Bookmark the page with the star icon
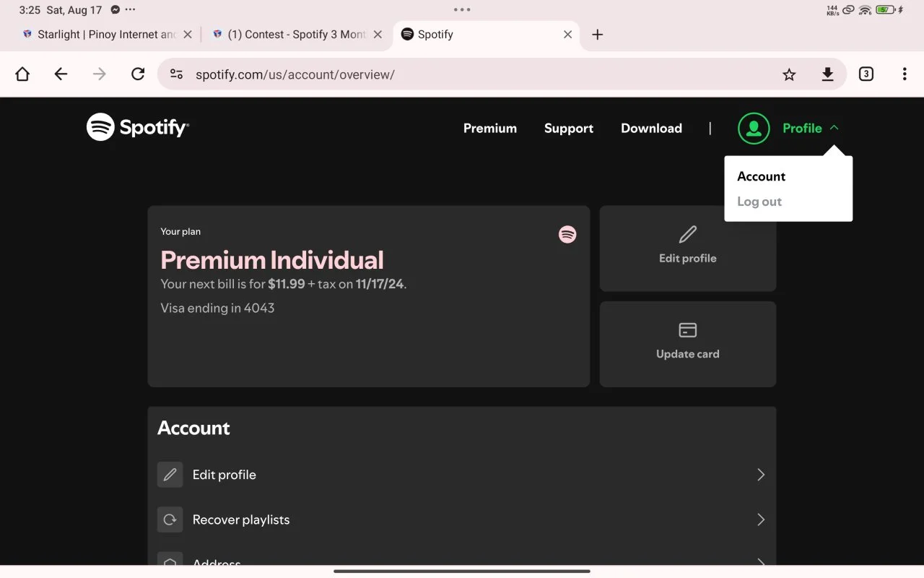Viewport: 924px width, 578px height. [x=789, y=74]
